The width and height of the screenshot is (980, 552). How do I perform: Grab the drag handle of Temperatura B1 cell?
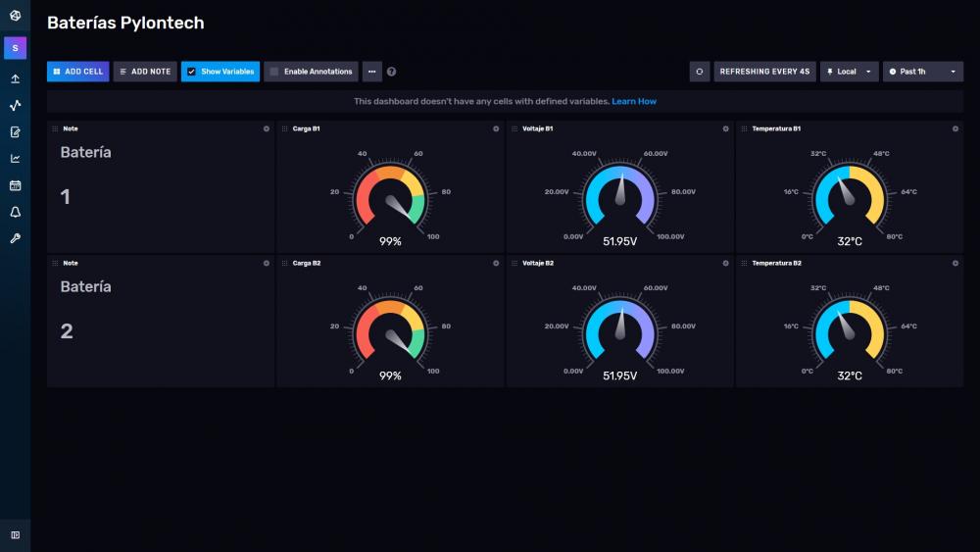[744, 128]
